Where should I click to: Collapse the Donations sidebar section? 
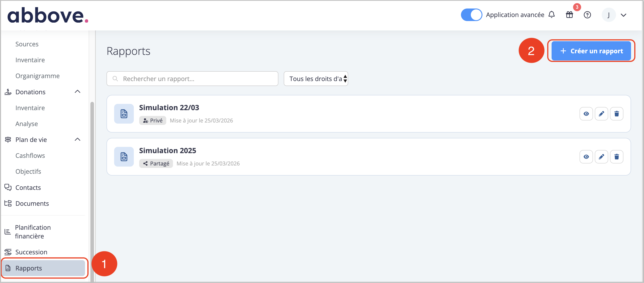click(77, 92)
